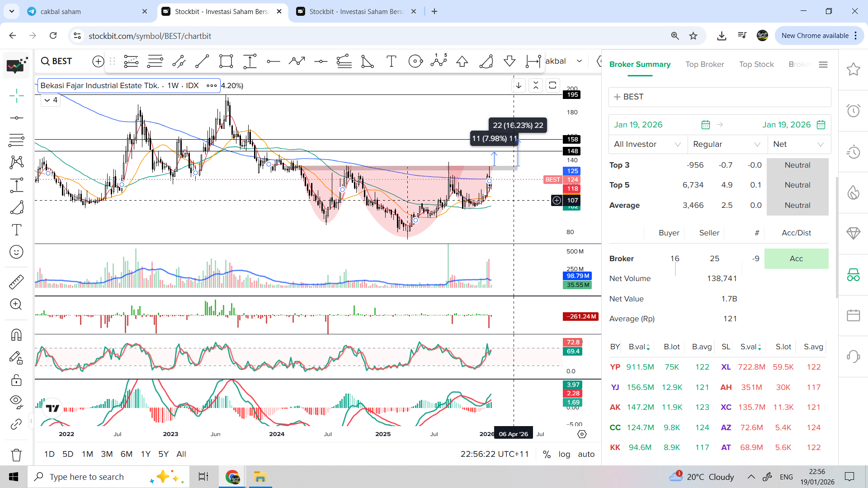Click the magnet mode icon
The image size is (868, 488).
click(16, 335)
